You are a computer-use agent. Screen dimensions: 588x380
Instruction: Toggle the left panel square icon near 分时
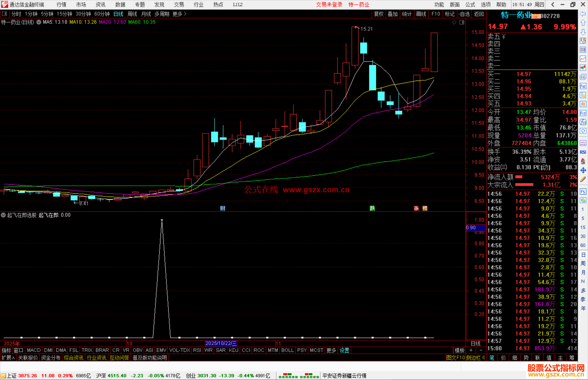click(5, 14)
